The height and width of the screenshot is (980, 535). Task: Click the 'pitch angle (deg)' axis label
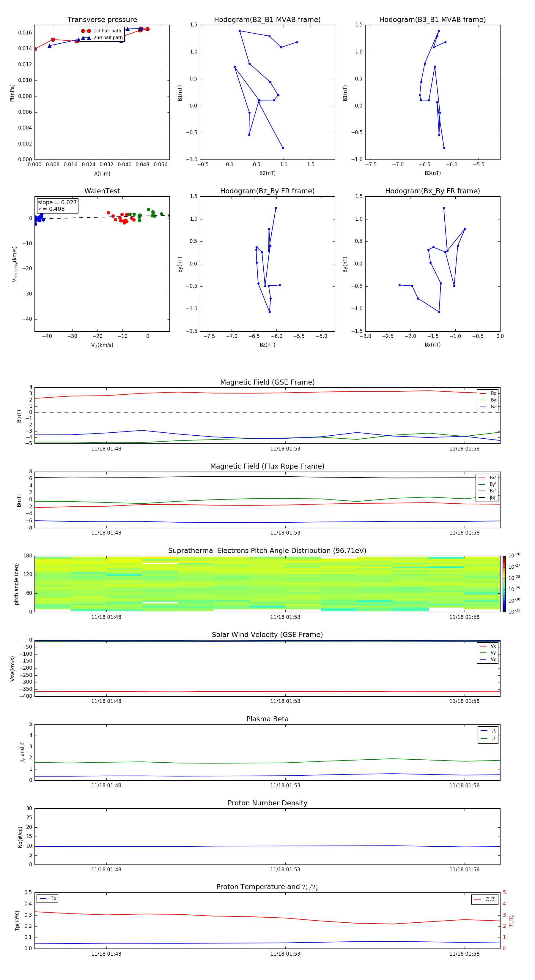tap(16, 584)
